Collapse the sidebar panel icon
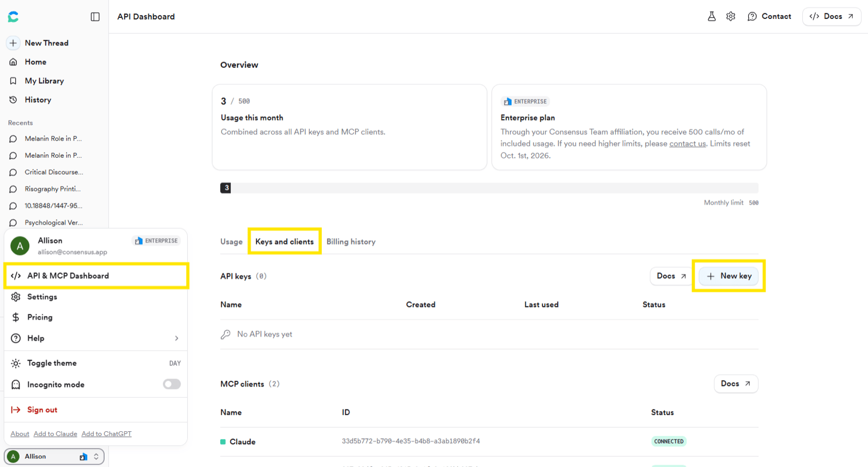The width and height of the screenshot is (868, 467). click(95, 17)
